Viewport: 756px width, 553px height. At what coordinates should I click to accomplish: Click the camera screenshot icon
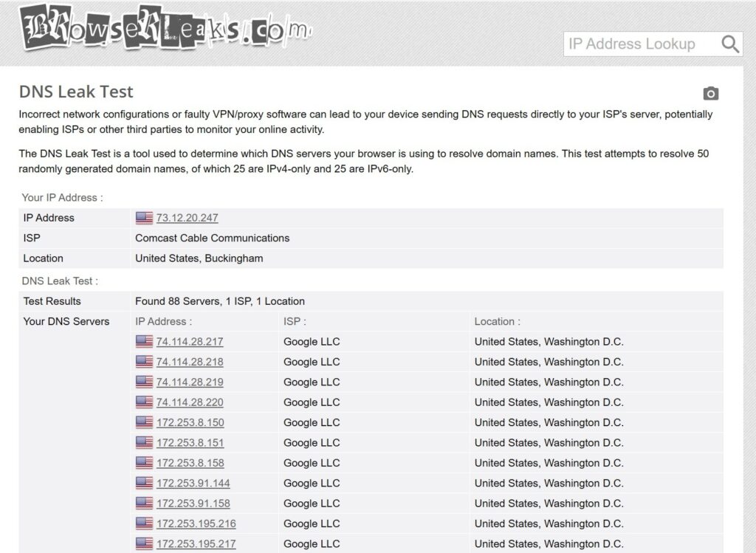[x=711, y=93]
